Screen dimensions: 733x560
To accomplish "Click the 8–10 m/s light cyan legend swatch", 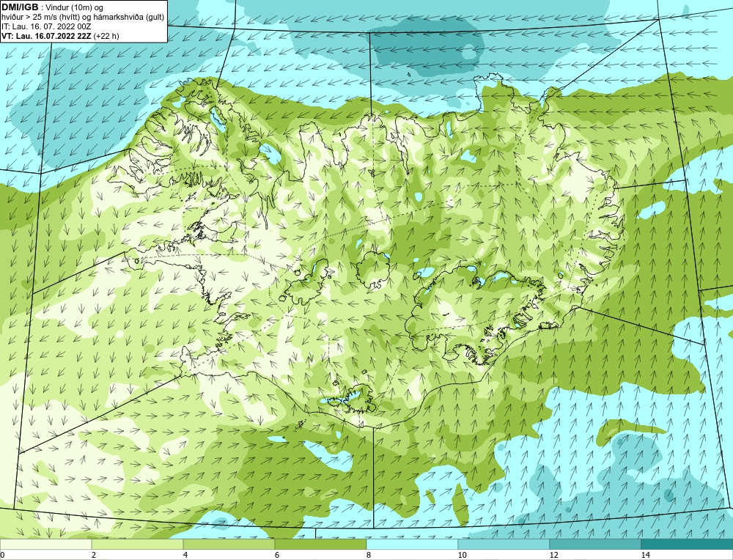I will tap(412, 544).
